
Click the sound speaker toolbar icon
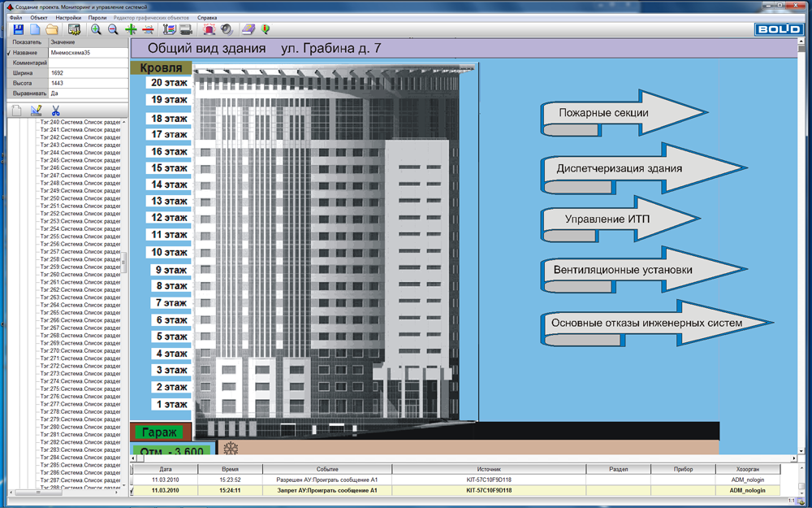227,29
